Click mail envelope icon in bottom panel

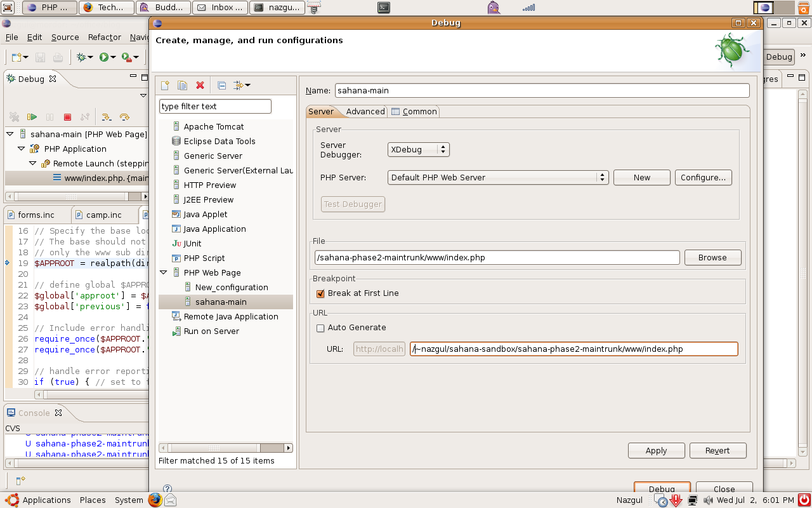[x=171, y=500]
